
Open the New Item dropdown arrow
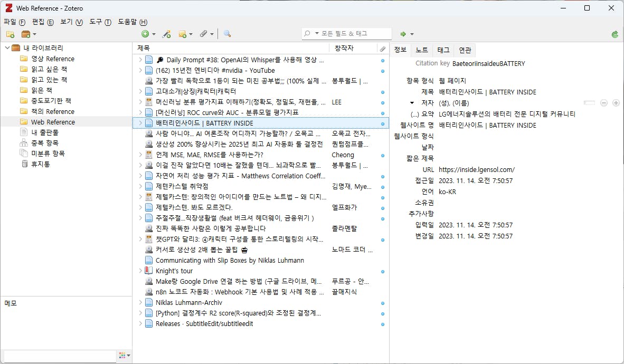[x=154, y=34]
